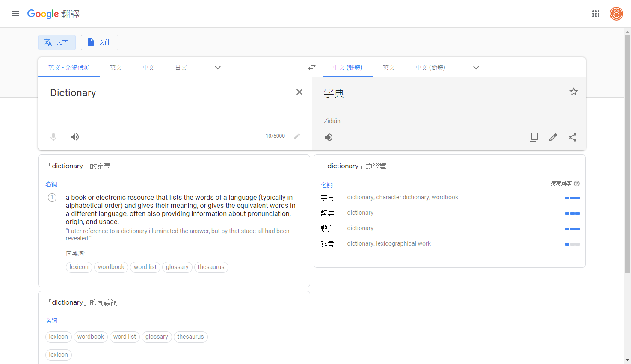Click glossary in the synonyms section
Screen dimensions: 631x364
(x=157, y=337)
